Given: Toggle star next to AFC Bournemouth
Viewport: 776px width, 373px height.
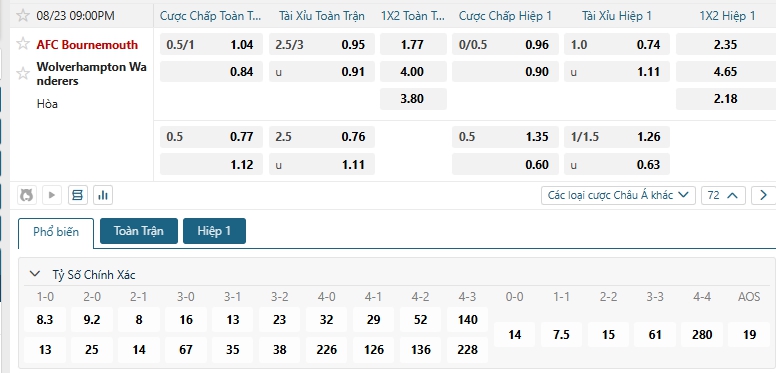Looking at the screenshot, I should tap(23, 44).
